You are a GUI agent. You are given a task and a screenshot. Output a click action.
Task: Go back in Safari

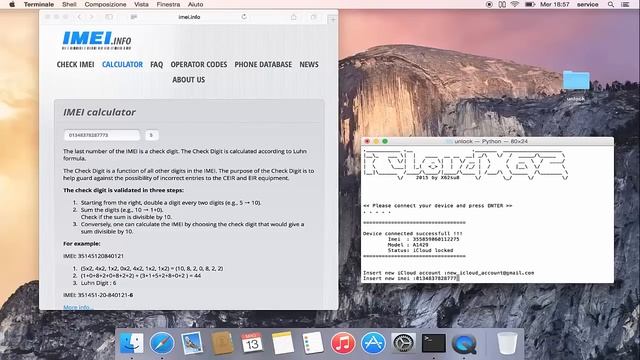(x=80, y=17)
